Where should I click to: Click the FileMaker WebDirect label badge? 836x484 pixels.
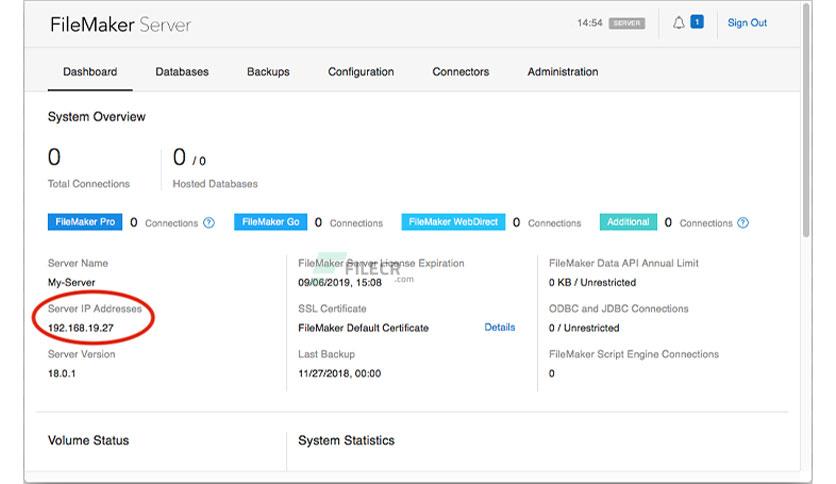453,222
